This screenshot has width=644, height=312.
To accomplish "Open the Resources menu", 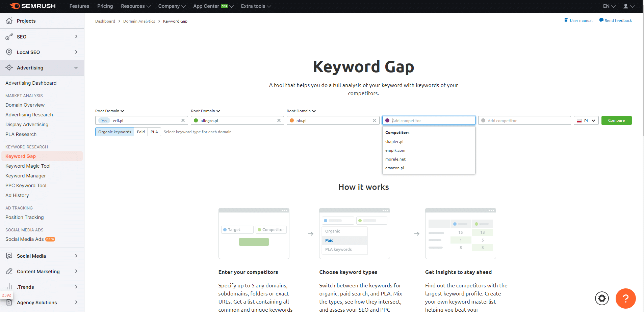I will (x=136, y=6).
